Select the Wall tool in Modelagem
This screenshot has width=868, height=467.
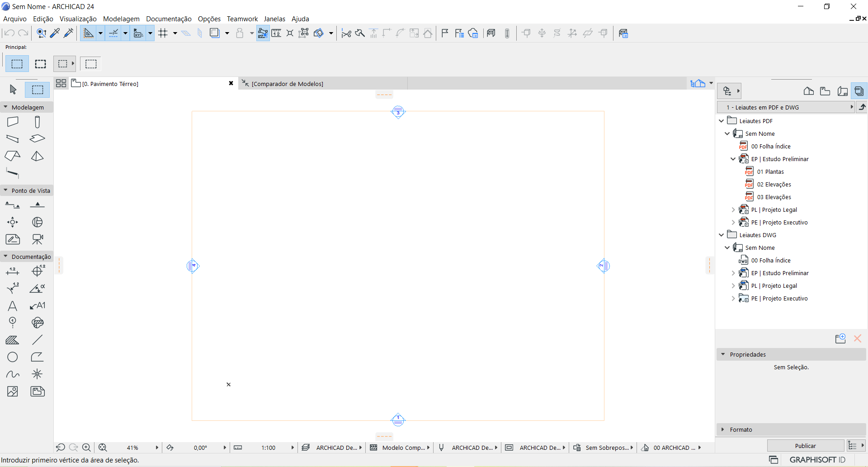point(13,122)
